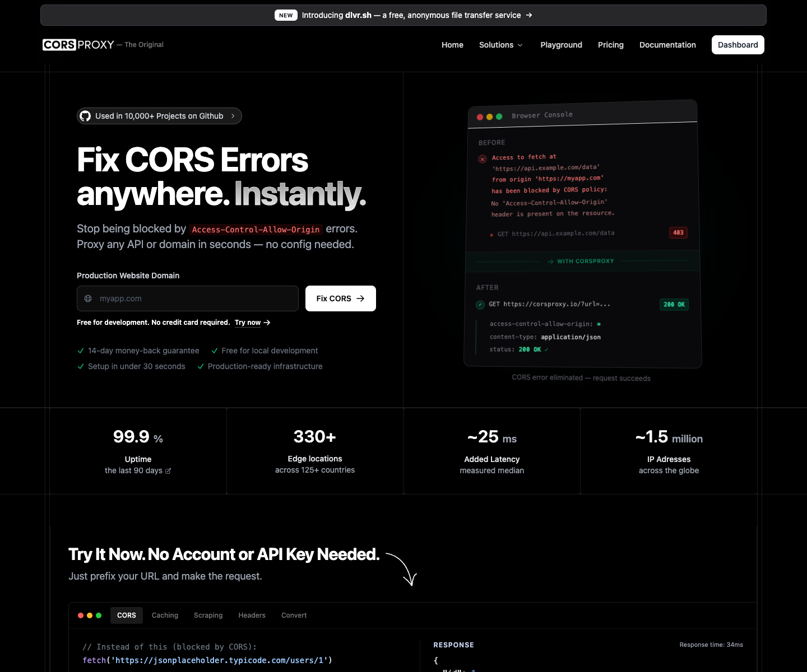The height and width of the screenshot is (672, 807).
Task: Click the checkmark beside 14-day money-back guarantee
Action: pyautogui.click(x=81, y=351)
